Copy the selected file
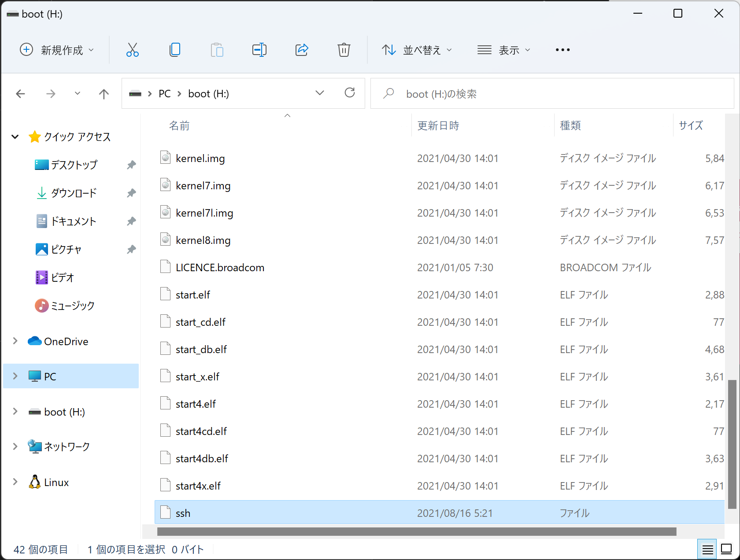740x560 pixels. (x=175, y=50)
